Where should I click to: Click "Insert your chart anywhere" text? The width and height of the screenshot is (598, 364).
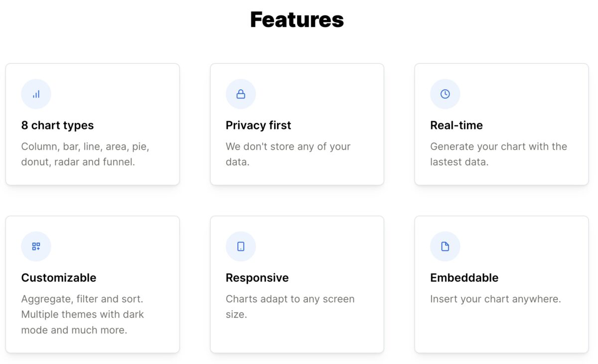(495, 299)
